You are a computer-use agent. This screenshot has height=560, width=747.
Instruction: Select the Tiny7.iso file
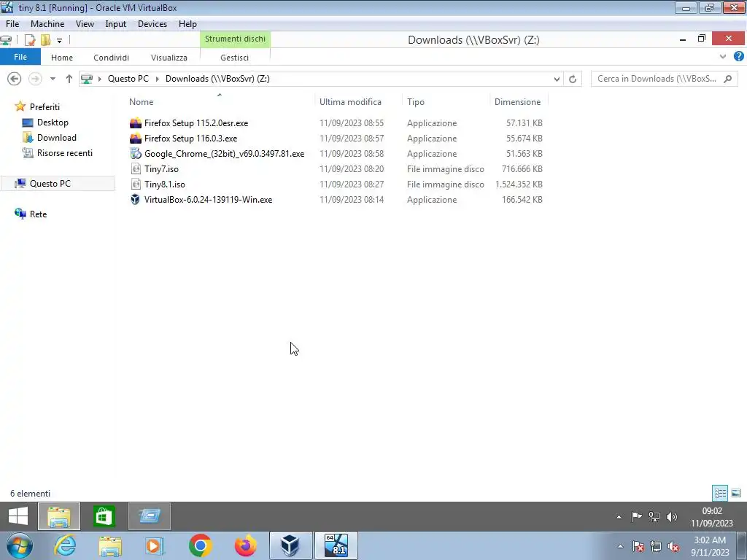161,168
